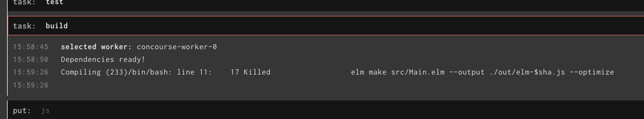This screenshot has height=119, width=644.
Task: Click the 'selected worker:' label
Action: [96, 47]
